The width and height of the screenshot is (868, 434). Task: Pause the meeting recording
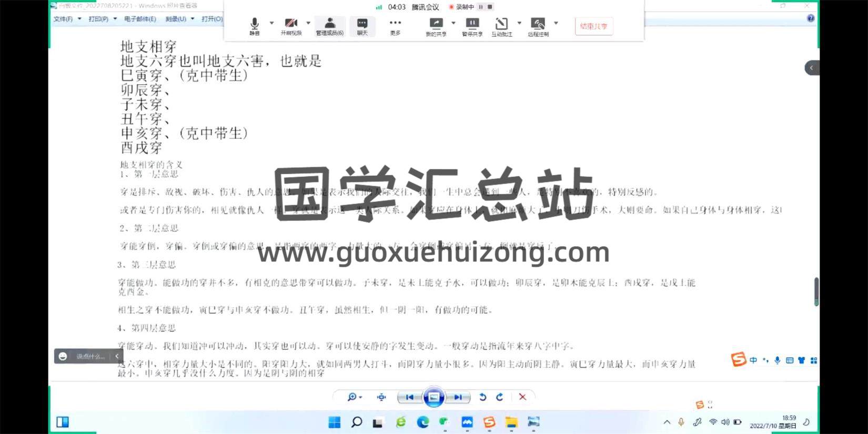[x=481, y=7]
